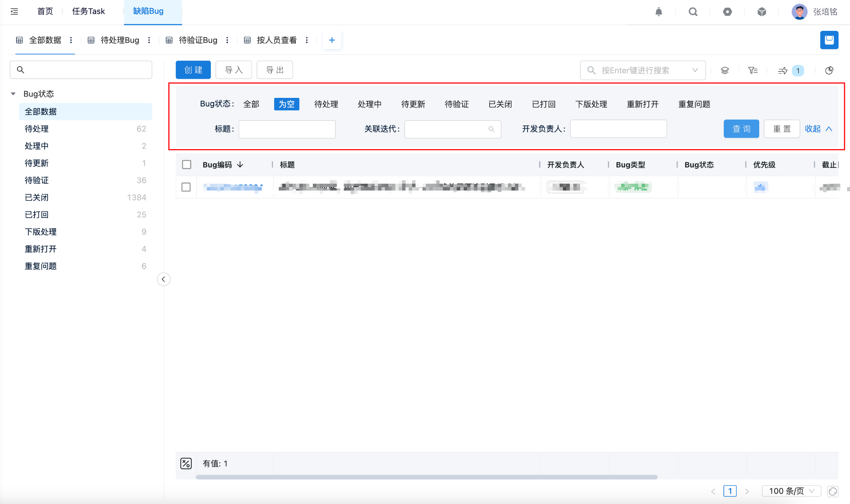Click the refresh icon beside pagination
Image resolution: width=850 pixels, height=504 pixels.
click(x=832, y=492)
